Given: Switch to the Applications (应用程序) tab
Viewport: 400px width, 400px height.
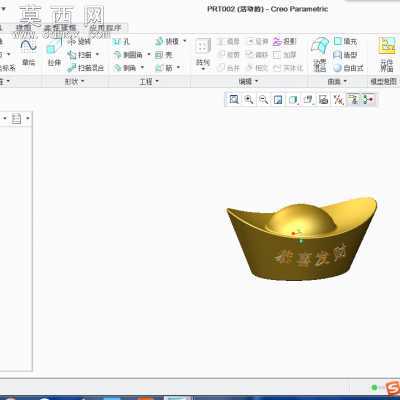Looking at the screenshot, I should [105, 28].
